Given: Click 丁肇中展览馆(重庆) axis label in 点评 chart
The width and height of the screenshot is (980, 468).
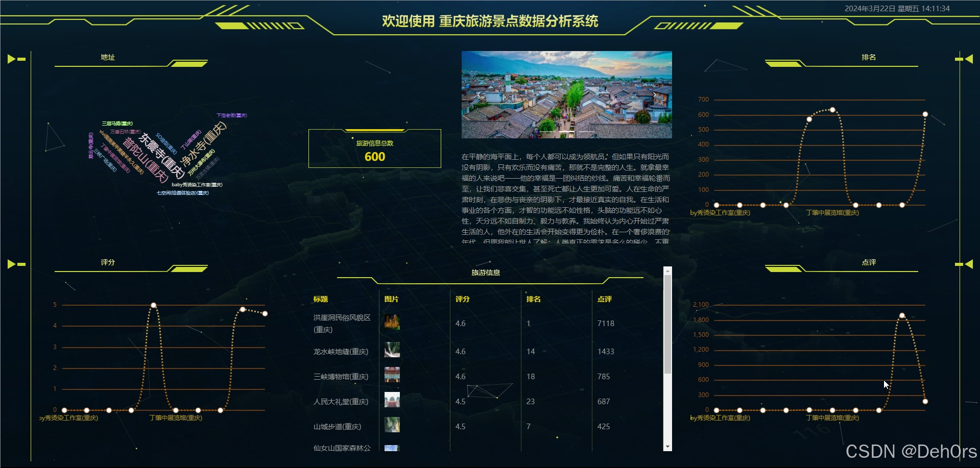Looking at the screenshot, I should pyautogui.click(x=832, y=418).
